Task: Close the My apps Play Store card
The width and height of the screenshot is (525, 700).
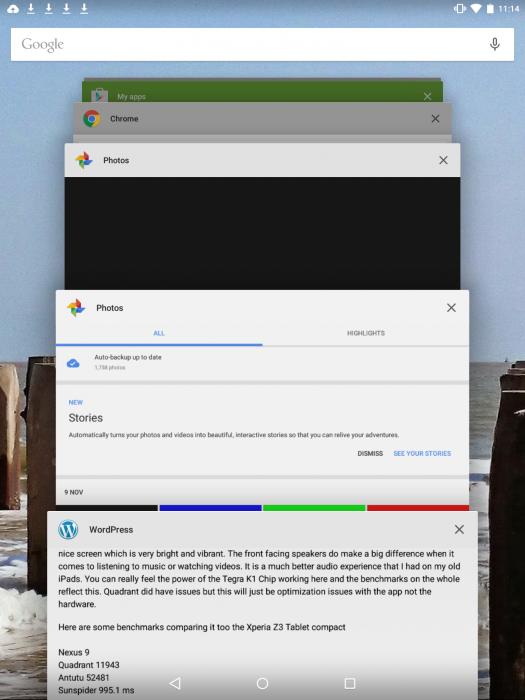Action: [x=427, y=96]
